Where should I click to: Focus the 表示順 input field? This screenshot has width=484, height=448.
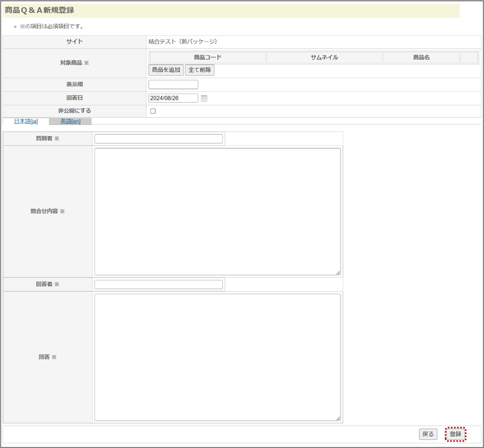pos(173,85)
